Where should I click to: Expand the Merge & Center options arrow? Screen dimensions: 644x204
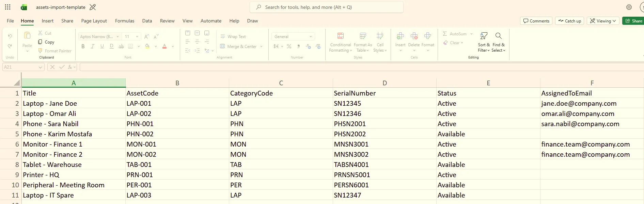click(262, 46)
